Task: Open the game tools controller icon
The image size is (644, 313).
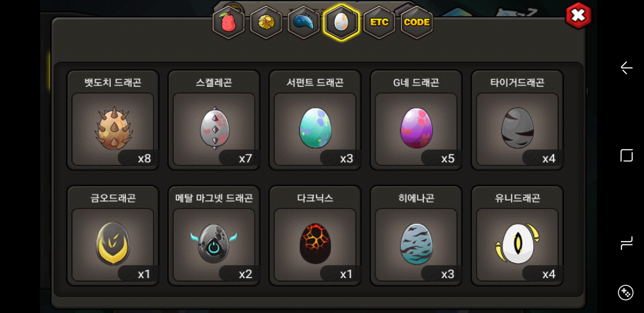Action: point(626,293)
